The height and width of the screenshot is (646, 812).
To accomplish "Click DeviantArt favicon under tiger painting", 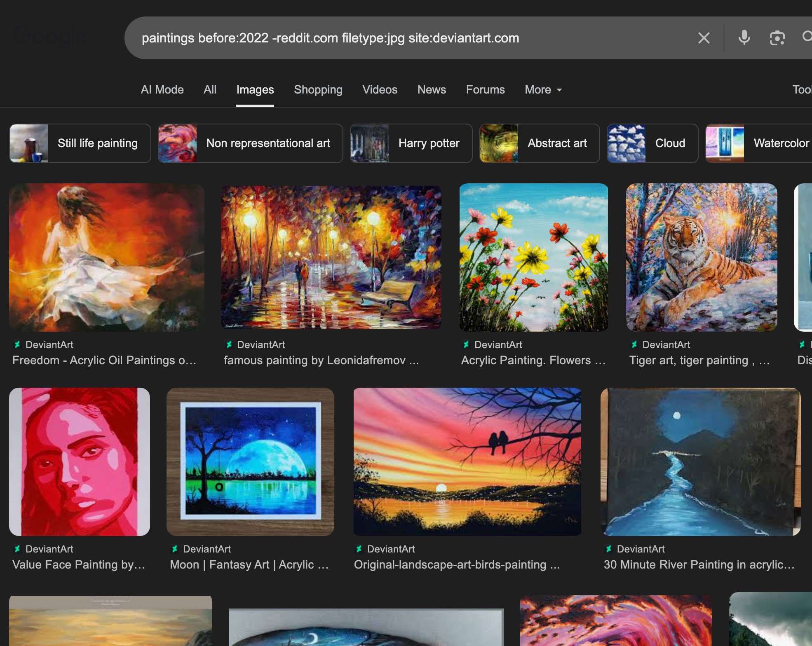I will tap(634, 344).
